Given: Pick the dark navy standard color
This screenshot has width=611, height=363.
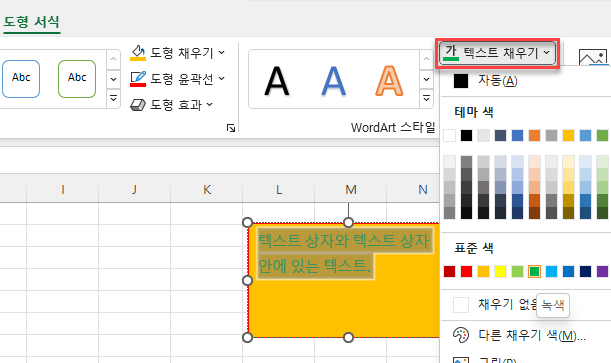Looking at the screenshot, I should 585,271.
